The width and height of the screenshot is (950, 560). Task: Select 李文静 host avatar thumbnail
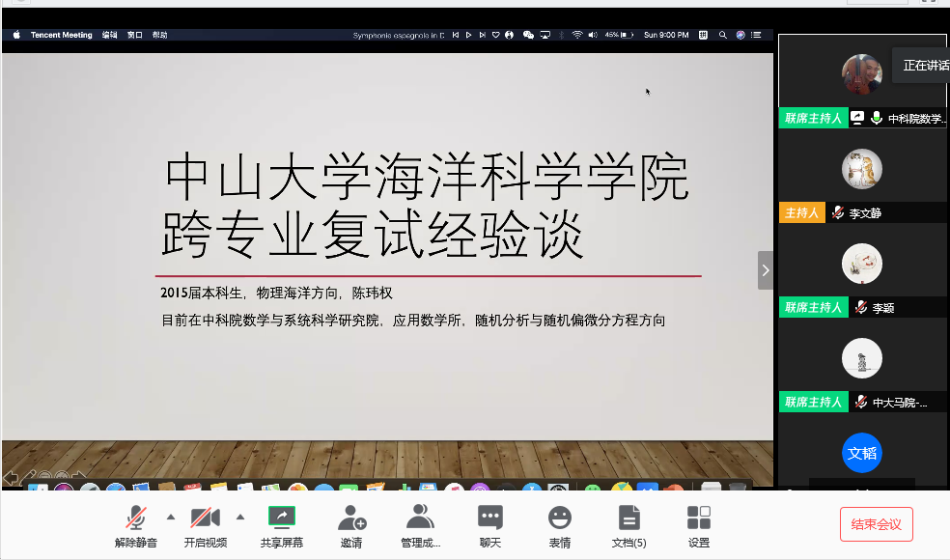click(862, 169)
